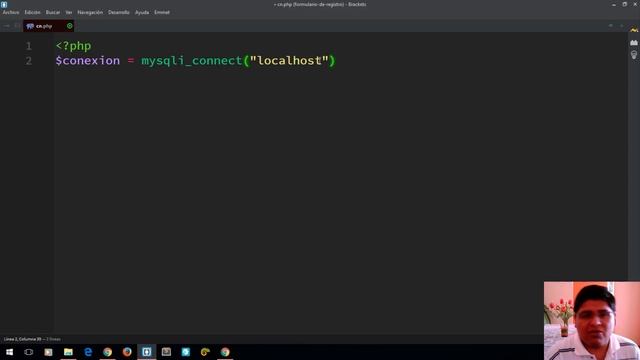Open the Edición menu

32,12
